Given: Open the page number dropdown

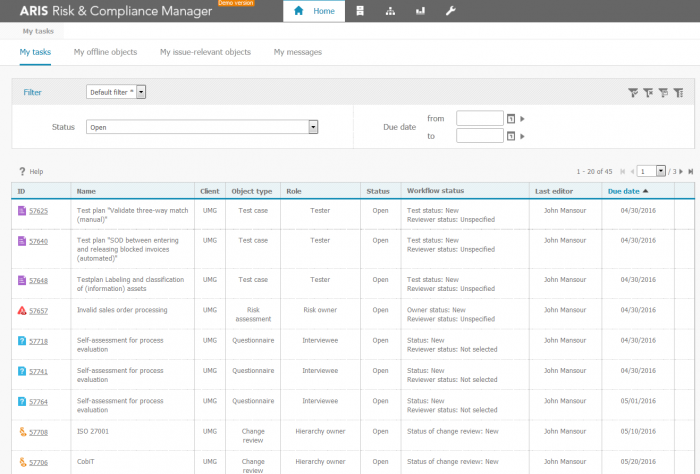Looking at the screenshot, I should click(x=661, y=171).
